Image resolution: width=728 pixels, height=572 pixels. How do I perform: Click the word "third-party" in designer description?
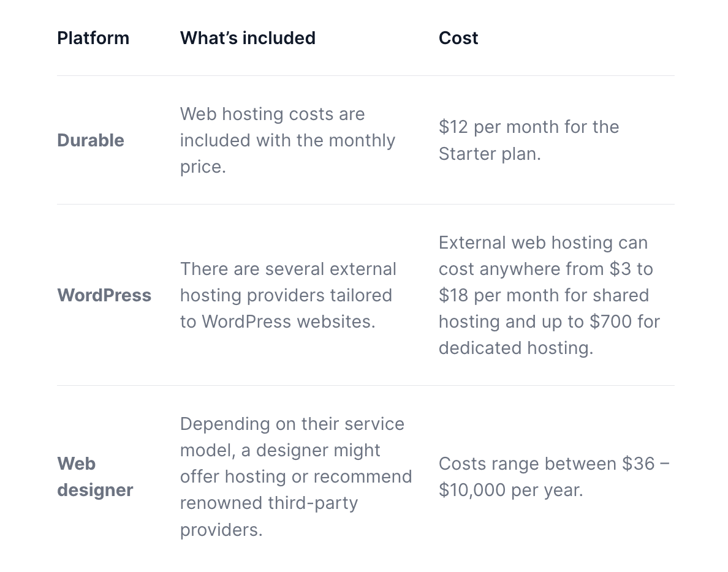[x=313, y=503]
